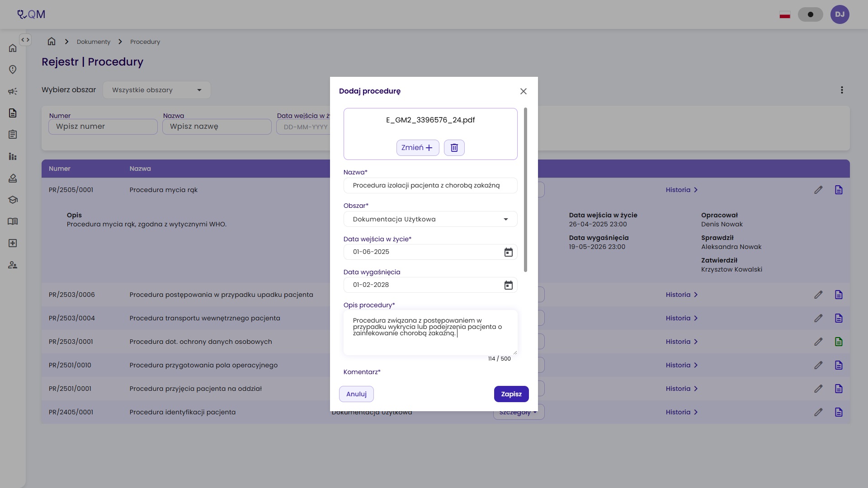Screen dimensions: 868x488
Task: Click the Nazwa field in dialog
Action: (x=430, y=186)
